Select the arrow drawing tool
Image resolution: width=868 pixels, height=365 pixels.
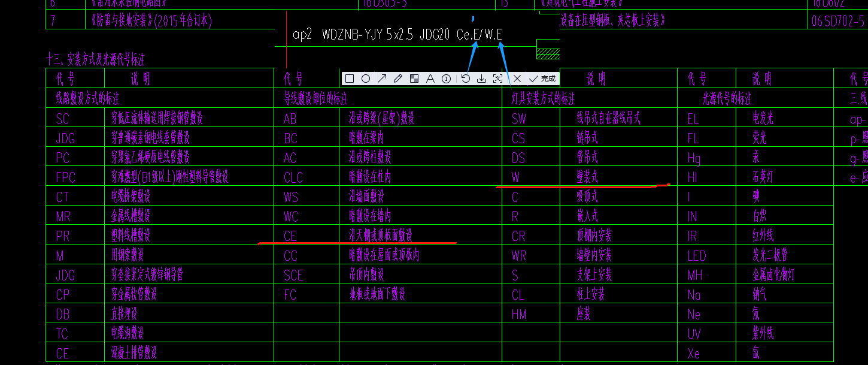(x=381, y=79)
